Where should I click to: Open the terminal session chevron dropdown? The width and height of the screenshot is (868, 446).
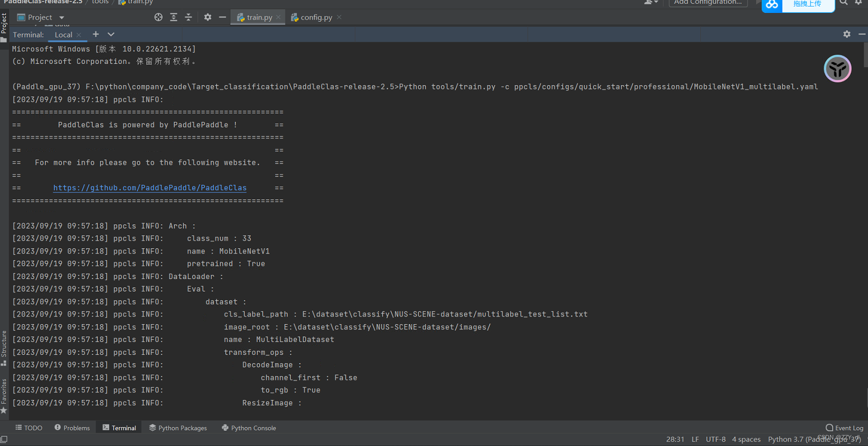(x=111, y=34)
